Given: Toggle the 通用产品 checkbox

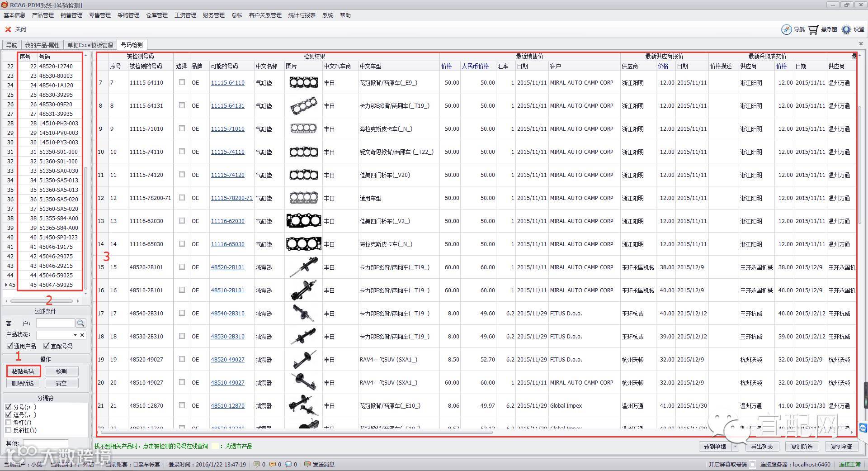Looking at the screenshot, I should coord(10,346).
